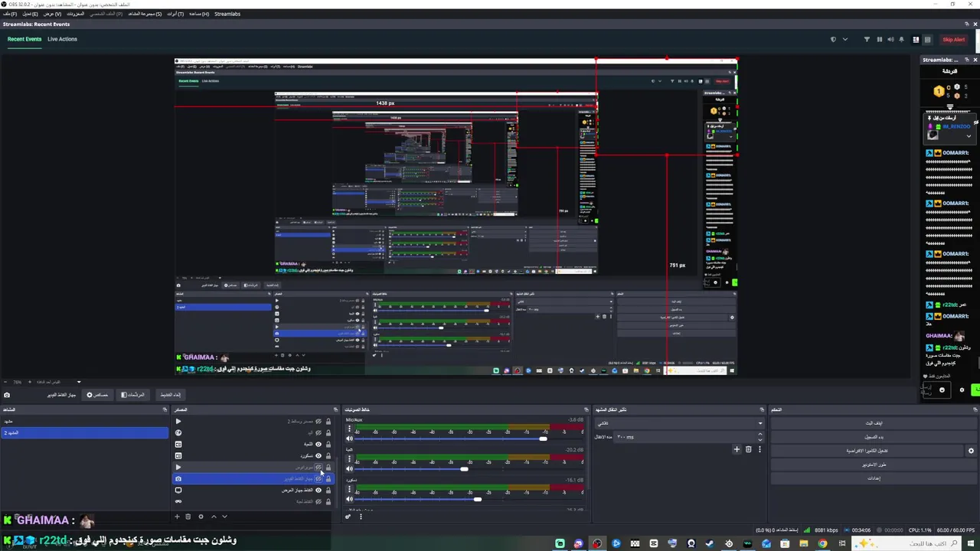Image resolution: width=980 pixels, height=551 pixels.
Task: Open Steam from the taskbar
Action: click(x=710, y=543)
